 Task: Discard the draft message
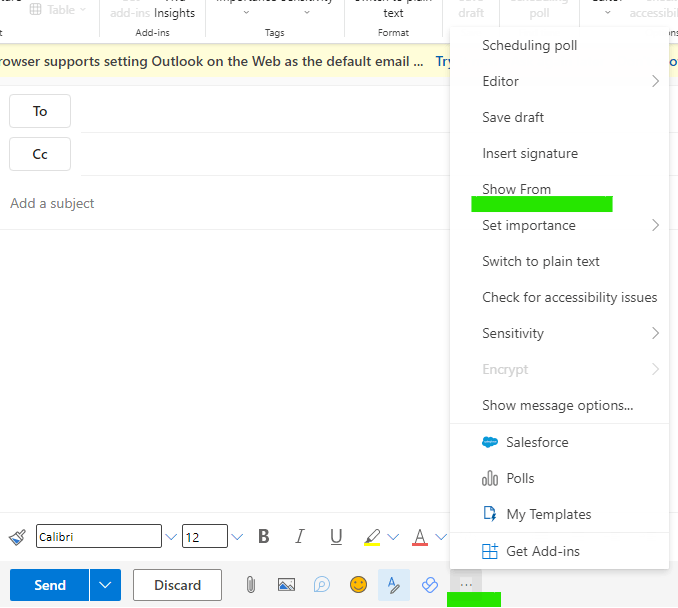tap(177, 585)
